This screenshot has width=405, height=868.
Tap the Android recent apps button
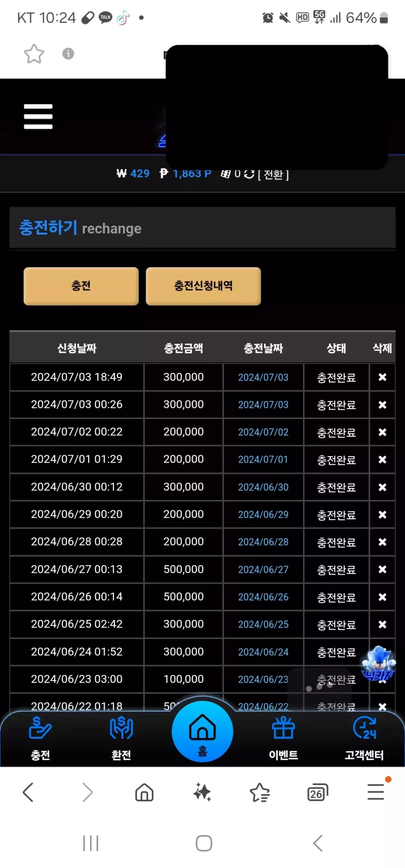(x=91, y=843)
